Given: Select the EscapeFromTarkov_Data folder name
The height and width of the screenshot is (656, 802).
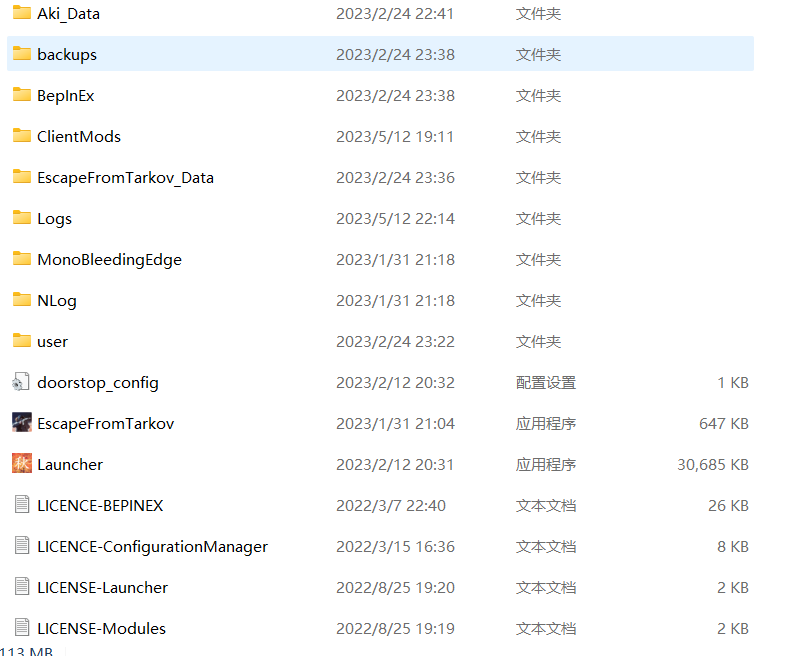Looking at the screenshot, I should [x=125, y=178].
